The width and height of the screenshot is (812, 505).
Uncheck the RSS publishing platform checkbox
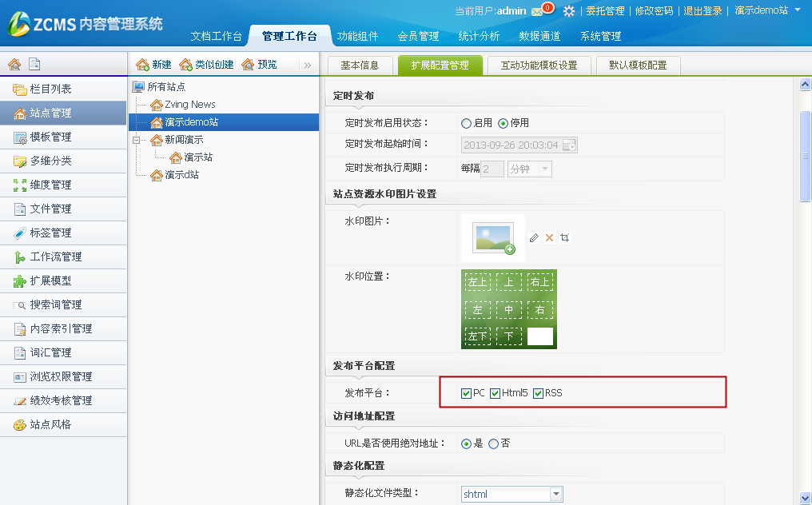click(539, 393)
